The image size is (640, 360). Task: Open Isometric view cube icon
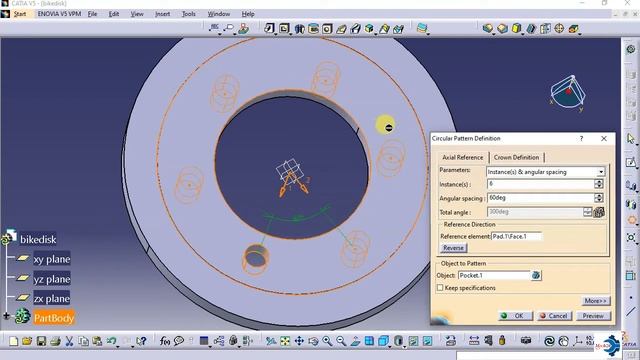[383, 341]
